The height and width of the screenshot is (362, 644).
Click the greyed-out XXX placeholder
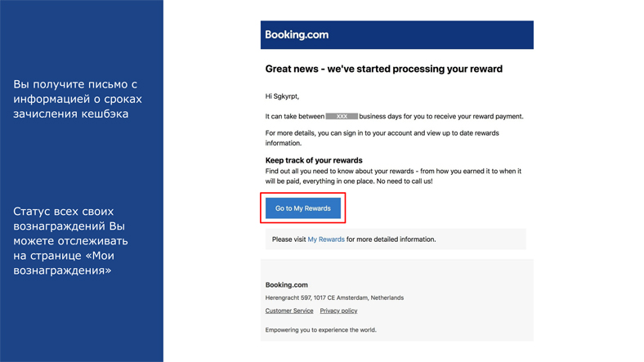[x=342, y=117]
